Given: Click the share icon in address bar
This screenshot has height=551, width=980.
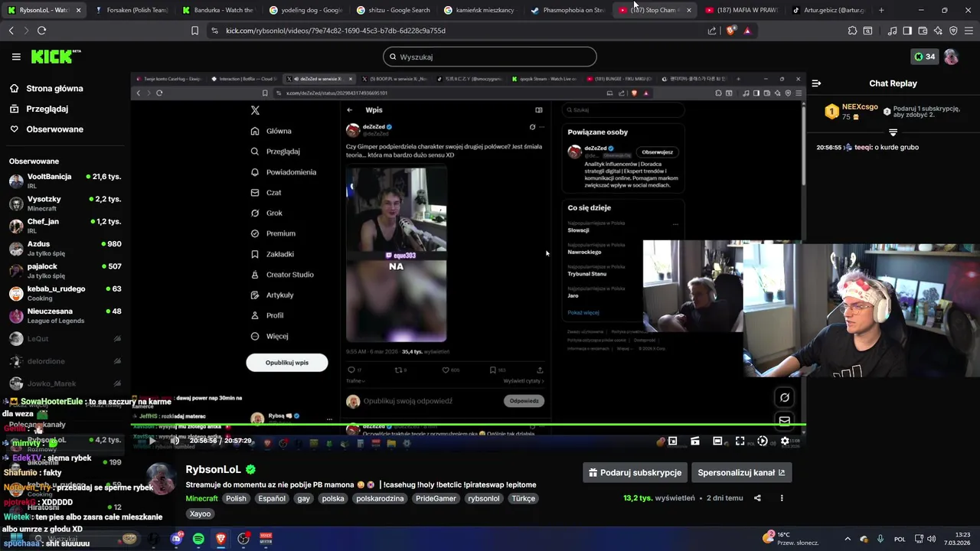Looking at the screenshot, I should (712, 31).
